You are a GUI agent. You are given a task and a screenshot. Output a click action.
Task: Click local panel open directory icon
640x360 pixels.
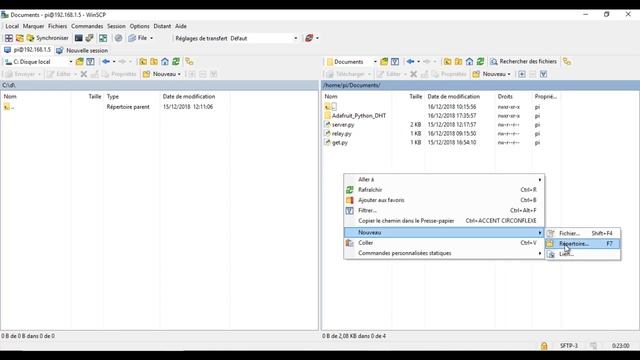point(80,62)
